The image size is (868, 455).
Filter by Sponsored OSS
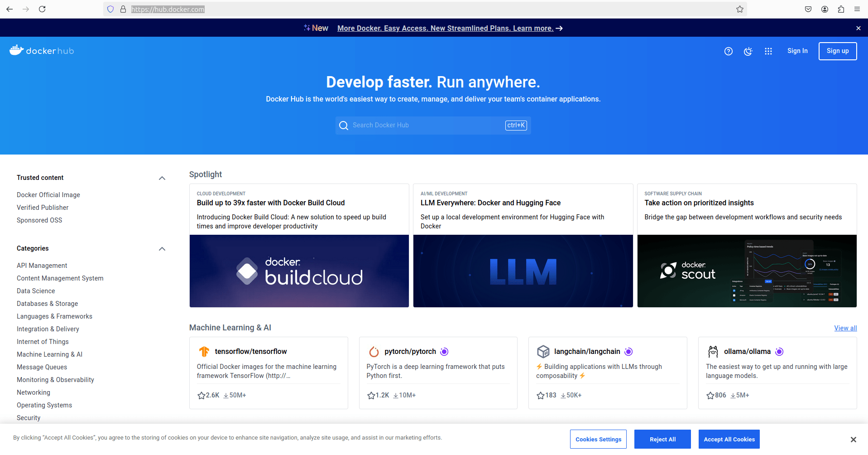[x=39, y=220]
